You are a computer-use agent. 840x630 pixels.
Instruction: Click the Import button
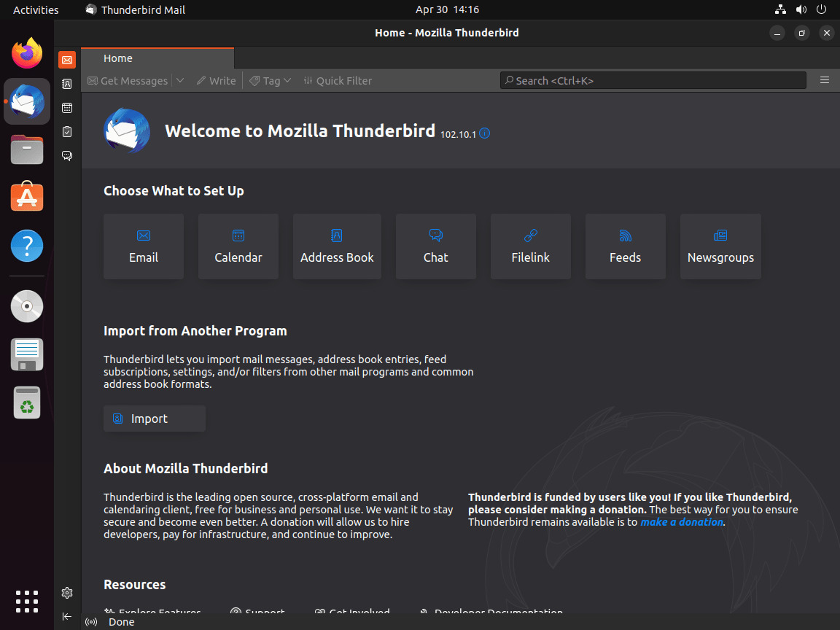(x=154, y=418)
